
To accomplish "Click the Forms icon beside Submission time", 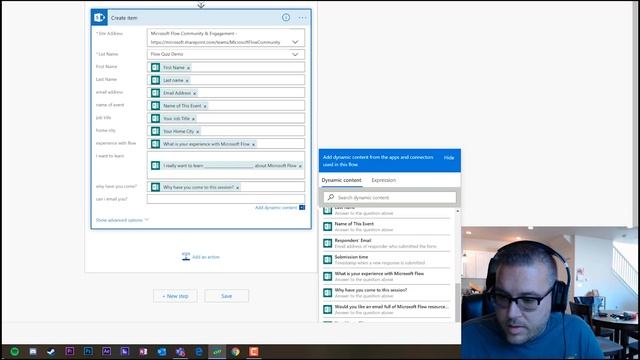I will [327, 260].
